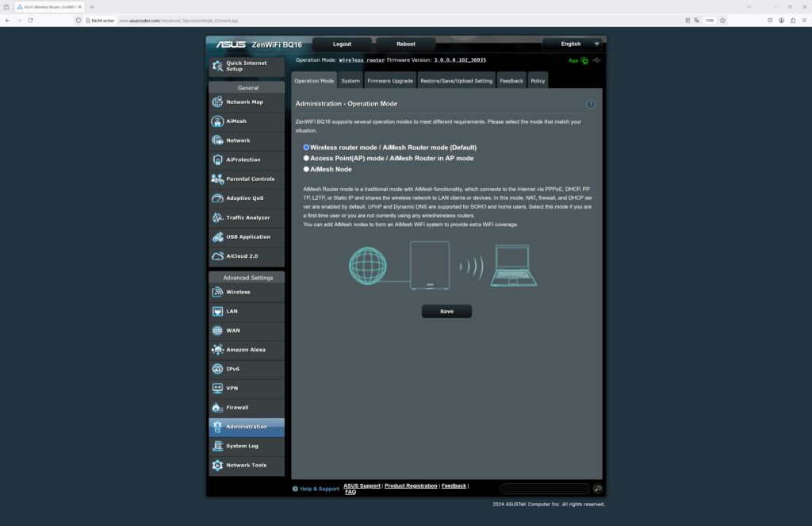Viewport: 812px width, 526px height.
Task: Open the Policy tab
Action: pos(538,81)
